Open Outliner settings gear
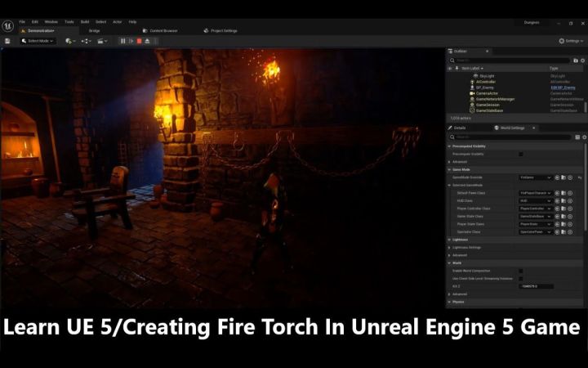This screenshot has width=588, height=368. (x=583, y=60)
